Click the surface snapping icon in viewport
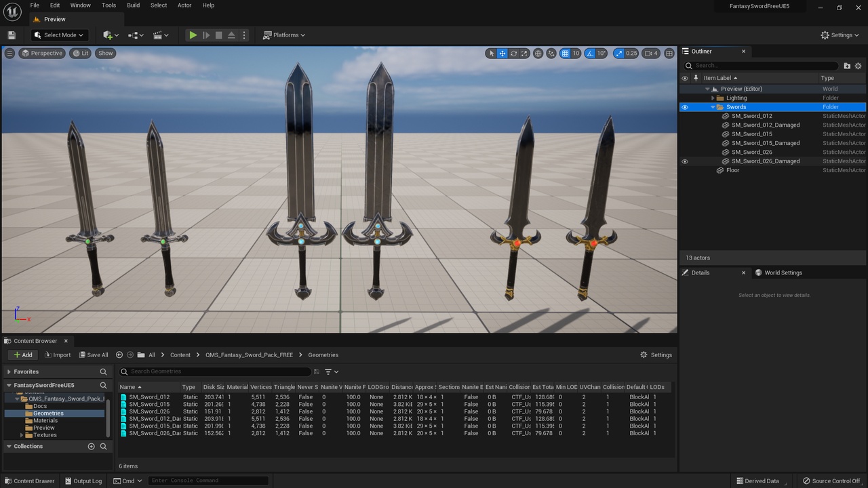The image size is (868, 488). (x=551, y=54)
